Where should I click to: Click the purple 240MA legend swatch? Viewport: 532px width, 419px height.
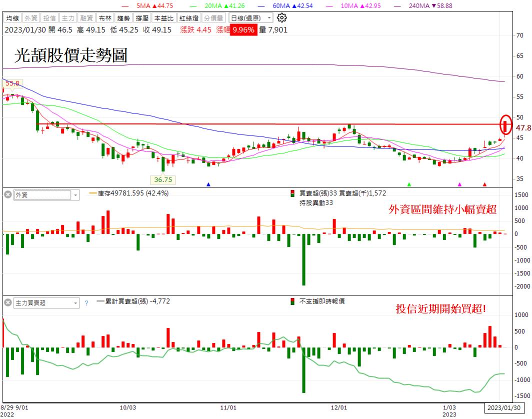[x=397, y=6]
